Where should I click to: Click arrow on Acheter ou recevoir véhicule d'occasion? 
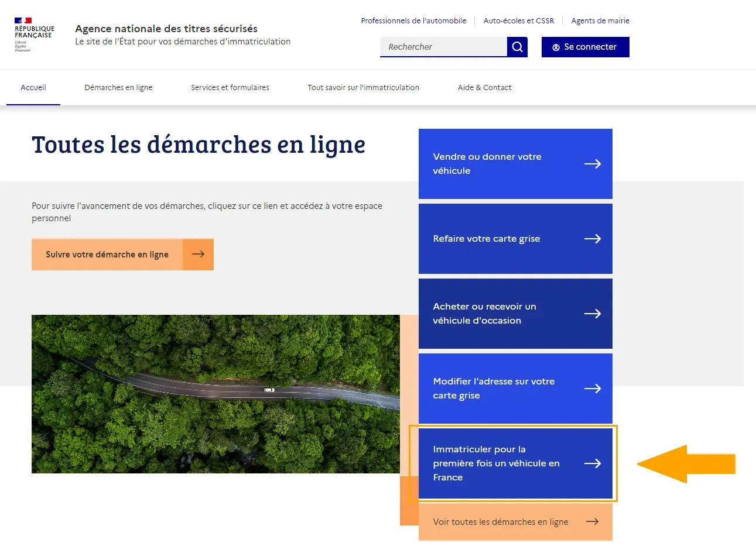tap(593, 314)
